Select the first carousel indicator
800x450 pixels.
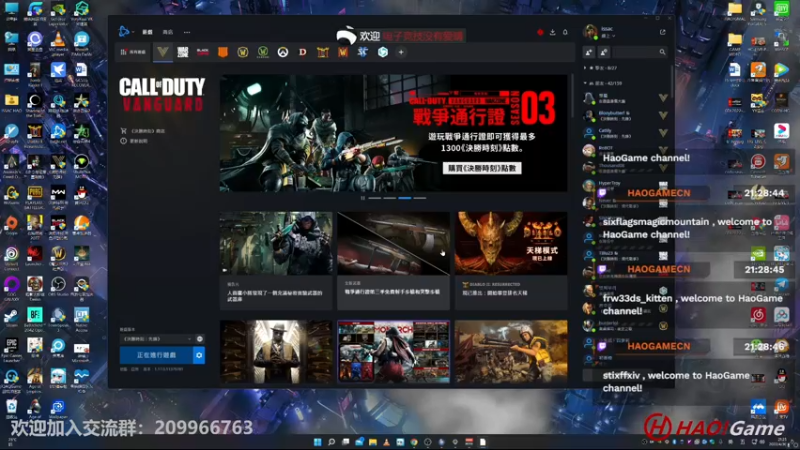374,198
